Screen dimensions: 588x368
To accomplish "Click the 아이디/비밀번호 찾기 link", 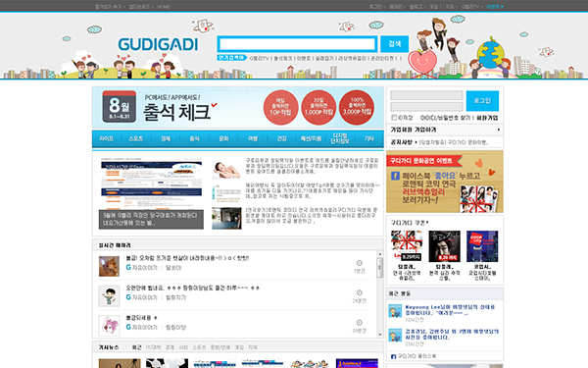I will click(446, 118).
